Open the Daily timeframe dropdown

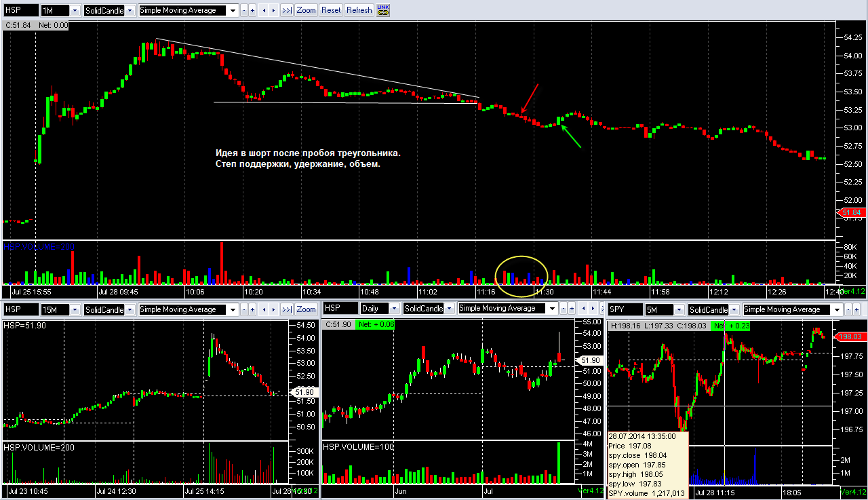(x=394, y=309)
